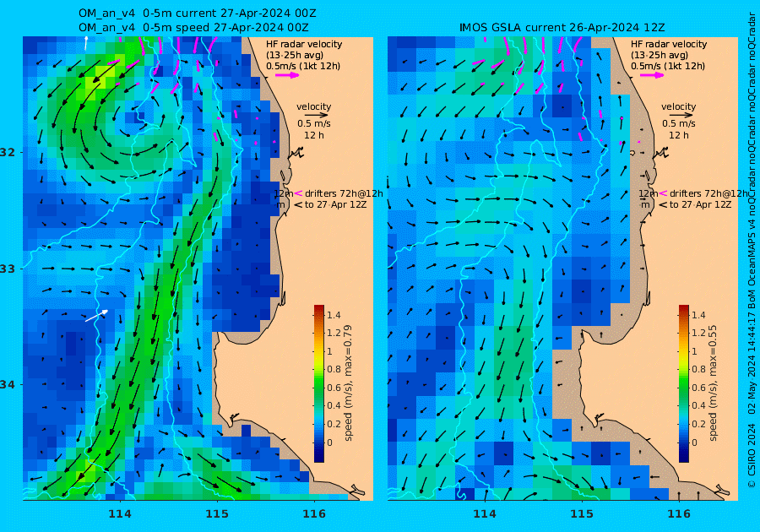
Task: Click the 1.4 tick on left colorbar
Action: pos(334,315)
